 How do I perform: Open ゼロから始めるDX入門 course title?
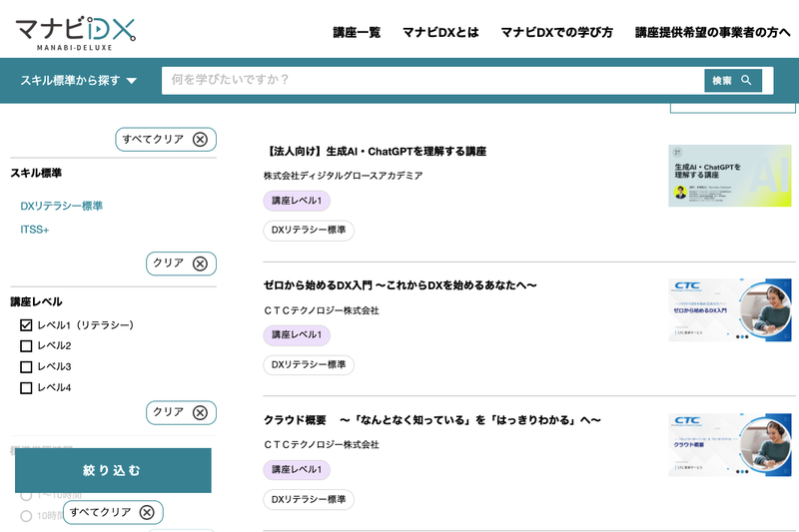pyautogui.click(x=400, y=285)
